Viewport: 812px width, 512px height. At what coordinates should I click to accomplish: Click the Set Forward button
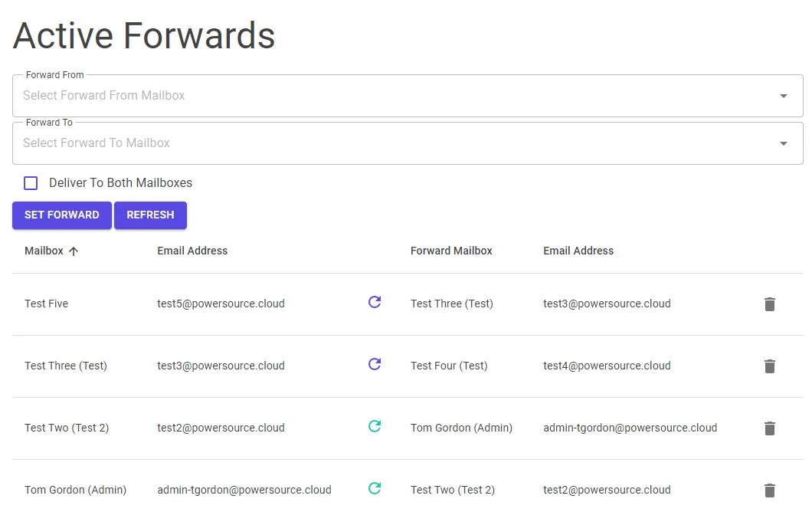pos(62,215)
